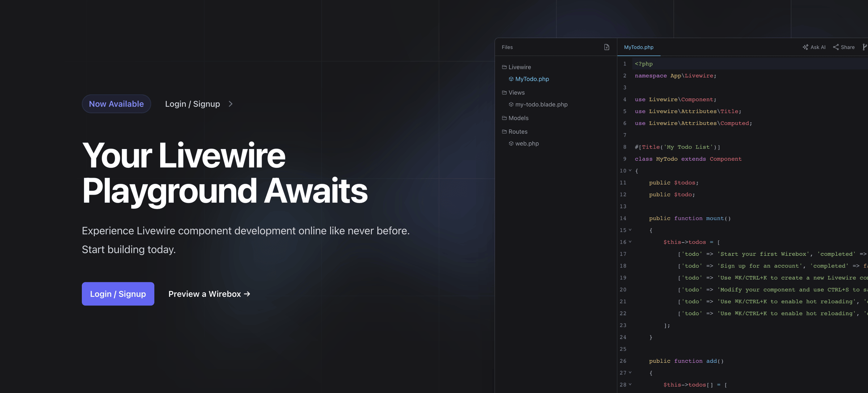This screenshot has height=393, width=868.
Task: Collapse the code fold arrow at line 27
Action: (x=630, y=372)
